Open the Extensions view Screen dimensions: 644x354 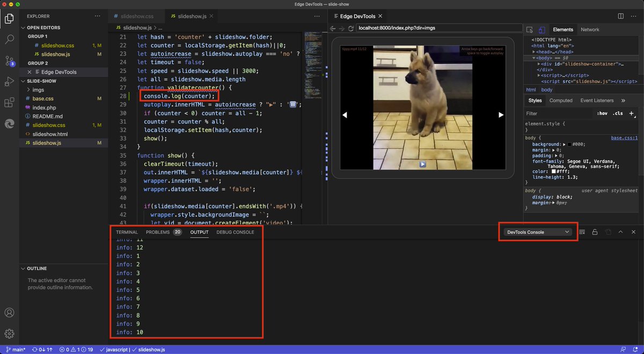(9, 103)
